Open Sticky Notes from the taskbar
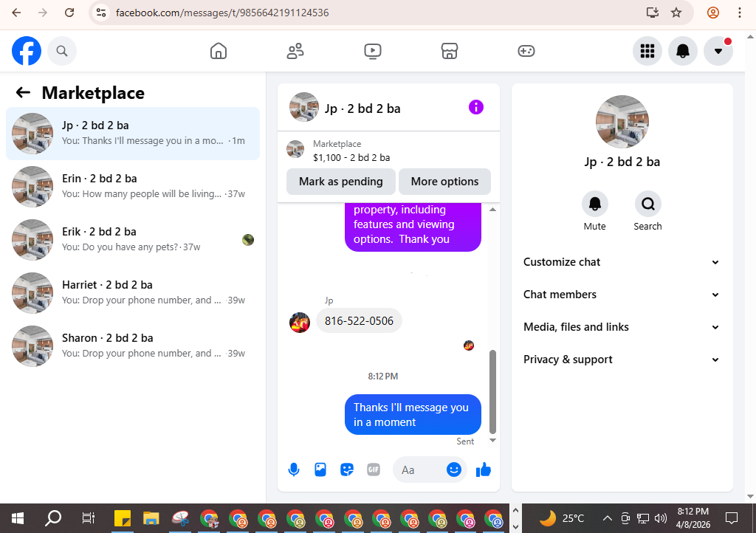This screenshot has height=533, width=756. point(123,518)
